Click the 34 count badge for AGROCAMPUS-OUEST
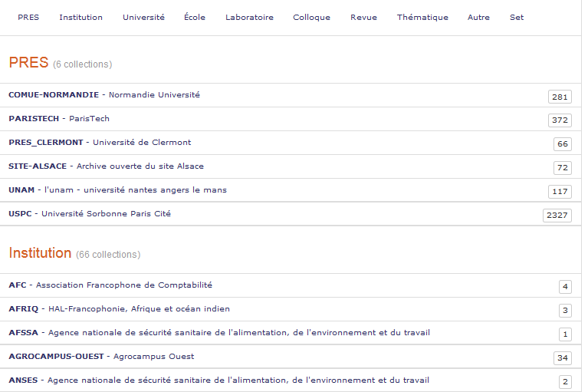This screenshot has height=392, width=588. pyautogui.click(x=563, y=358)
